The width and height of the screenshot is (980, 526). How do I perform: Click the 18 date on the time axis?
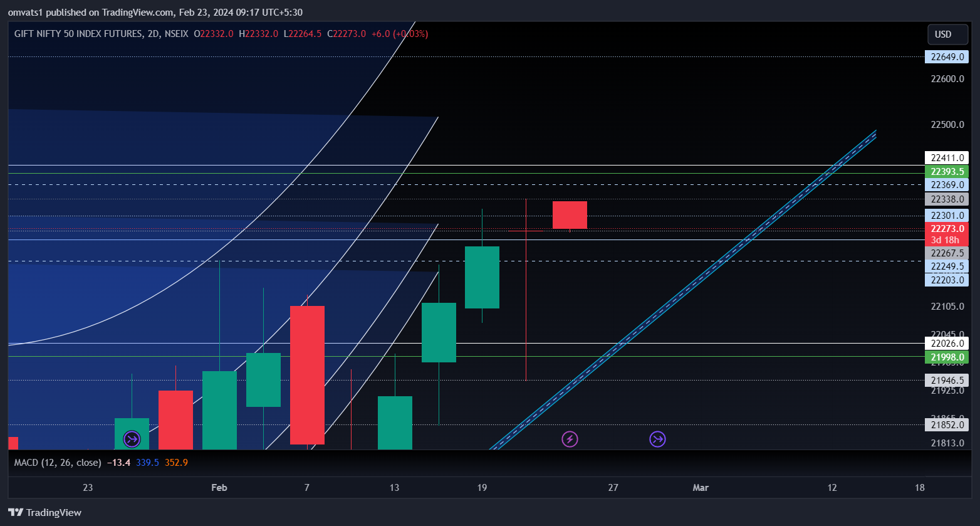(x=920, y=488)
